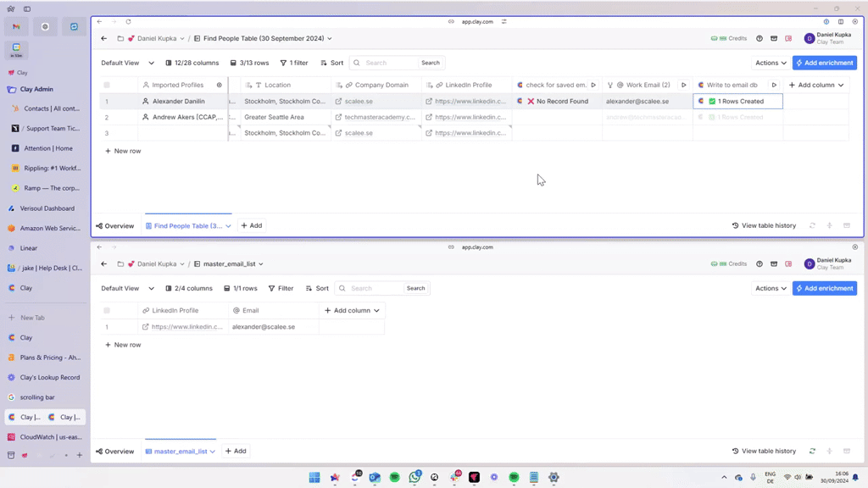The image size is (868, 488).
Task: Toggle the '1 Rows Created' green checkbox cell
Action: (712, 102)
